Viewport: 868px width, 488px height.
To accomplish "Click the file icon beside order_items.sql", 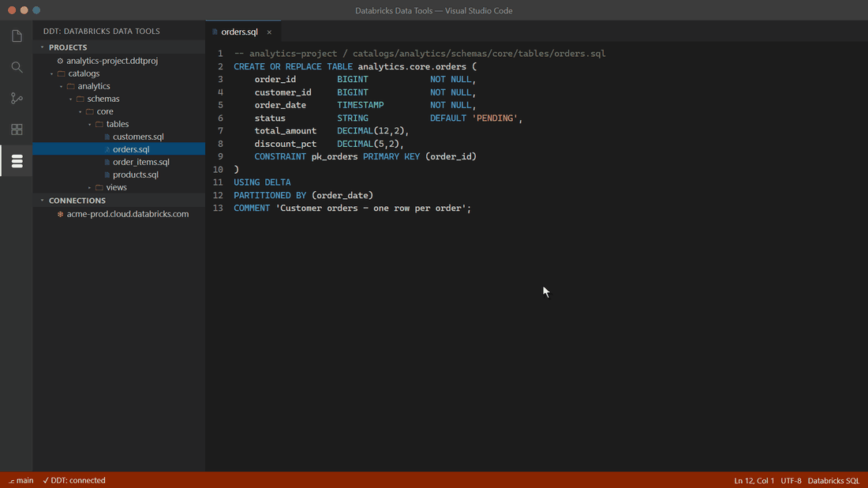I will coord(107,163).
